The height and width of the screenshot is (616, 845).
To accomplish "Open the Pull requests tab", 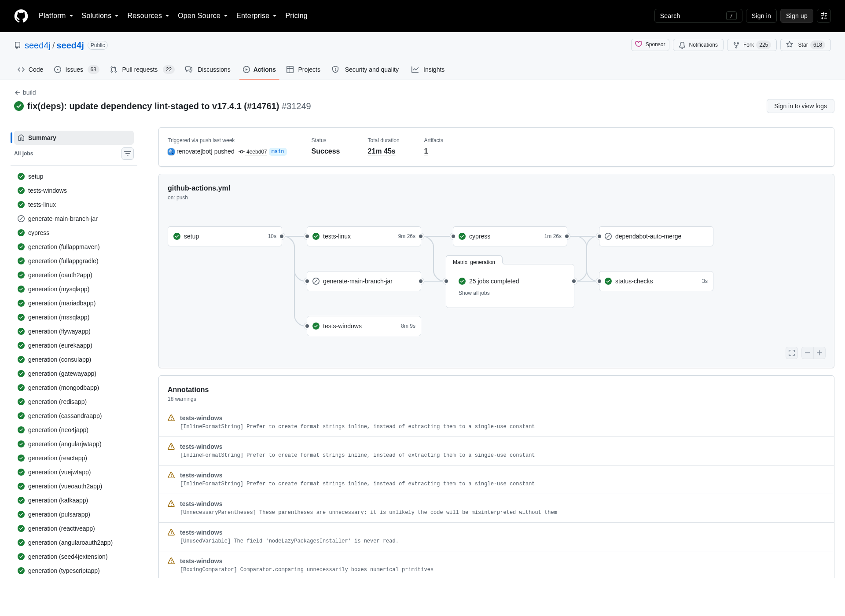I will point(142,70).
